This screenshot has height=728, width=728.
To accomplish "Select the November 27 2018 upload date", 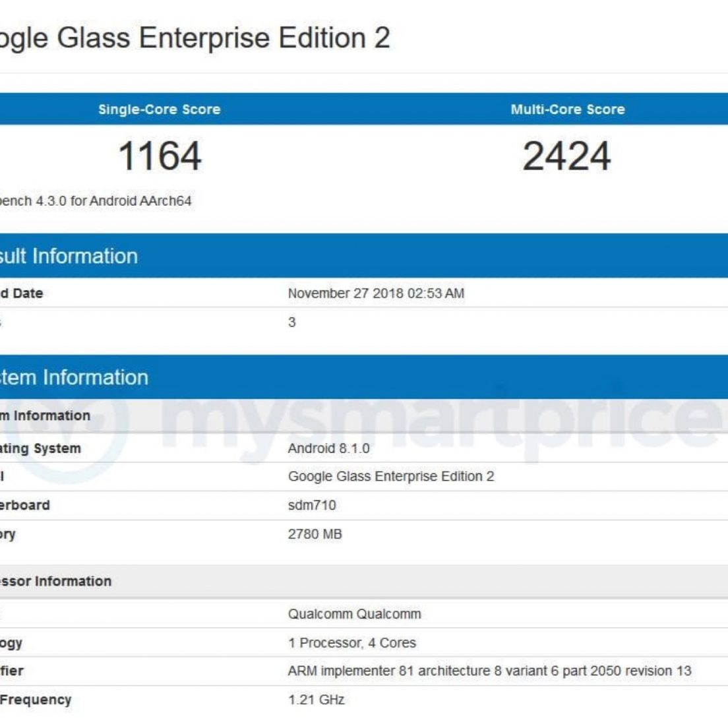I will point(376,293).
